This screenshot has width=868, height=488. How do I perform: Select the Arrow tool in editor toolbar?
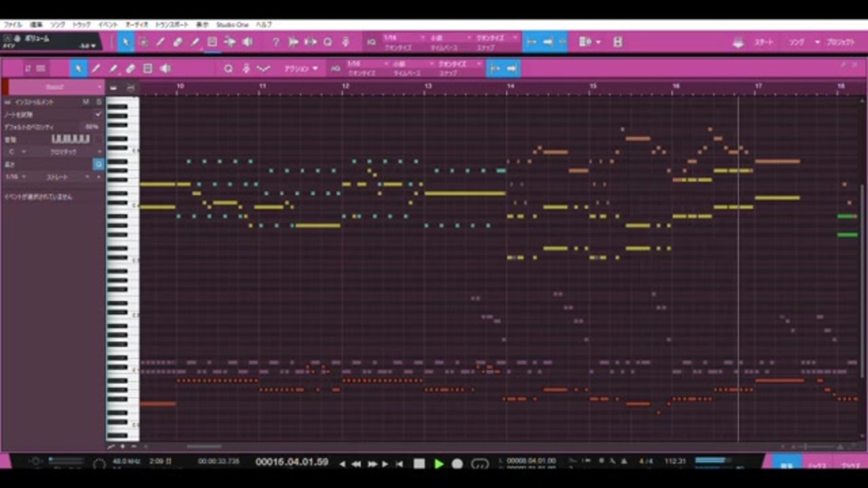(79, 68)
